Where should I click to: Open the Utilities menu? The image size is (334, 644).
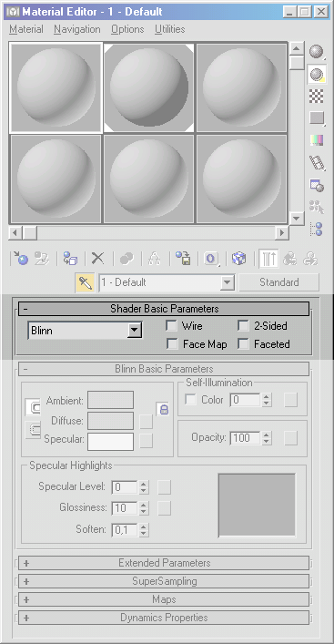click(x=169, y=29)
